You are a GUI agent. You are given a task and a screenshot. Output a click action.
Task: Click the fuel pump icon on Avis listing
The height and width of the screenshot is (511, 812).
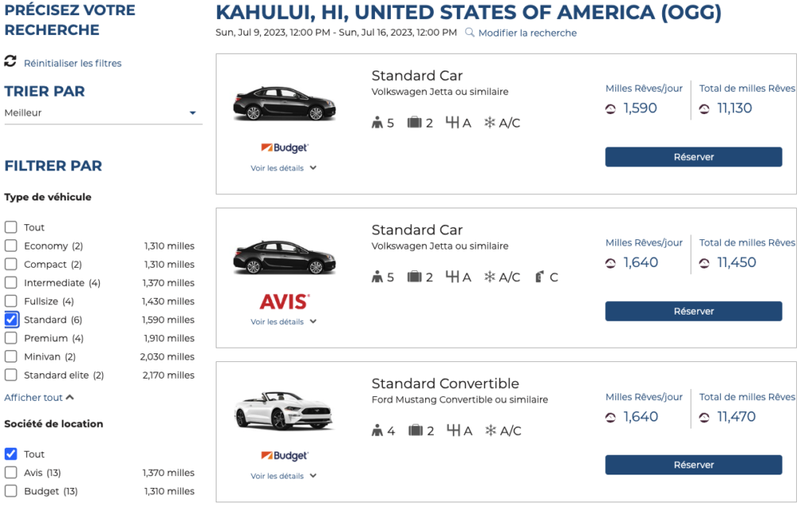[540, 277]
